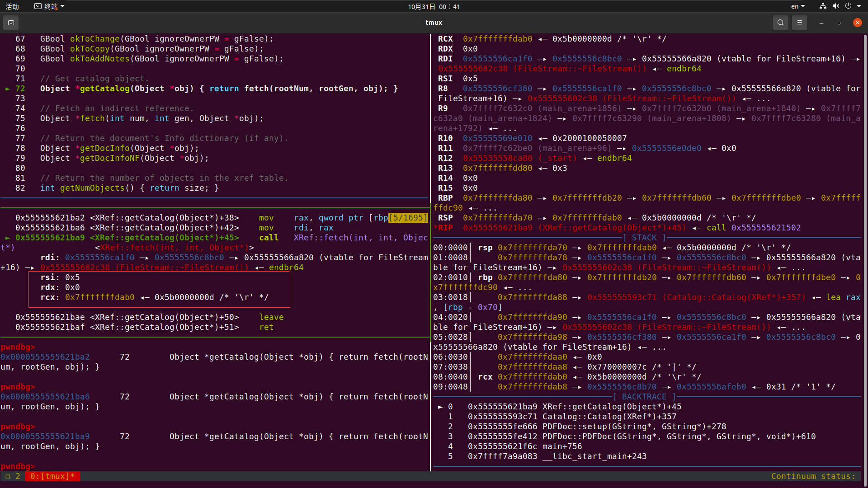Click source line 75 fetch declaration
The height and width of the screenshot is (488, 868).
tap(151, 118)
